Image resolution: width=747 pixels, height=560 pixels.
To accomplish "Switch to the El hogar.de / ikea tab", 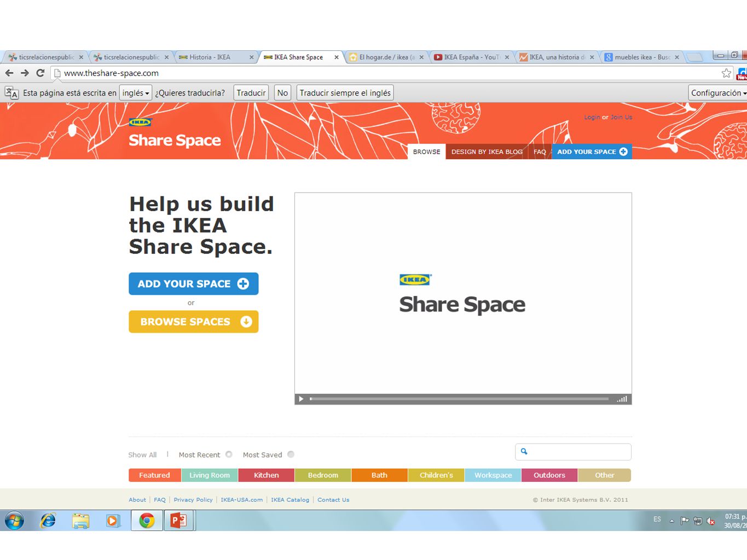I will pos(386,57).
